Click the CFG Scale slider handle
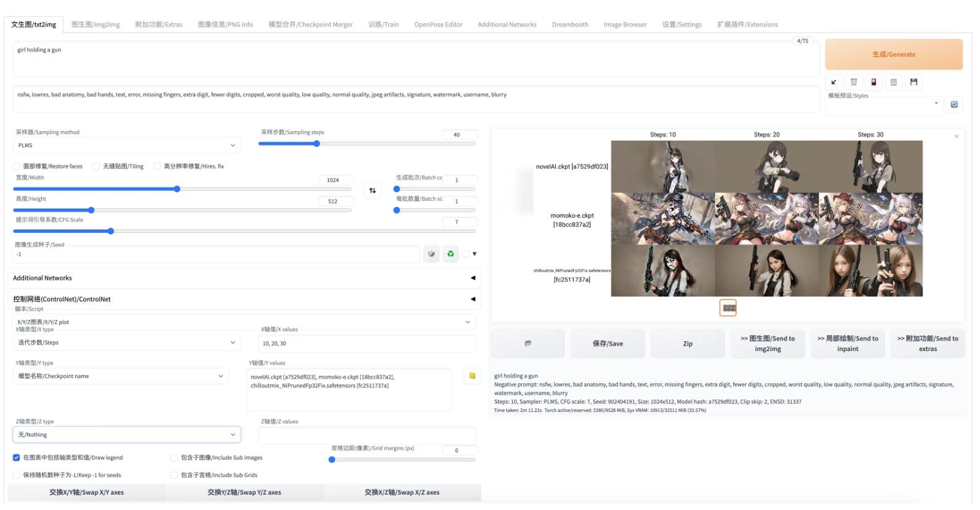The height and width of the screenshot is (510, 980). tap(111, 232)
